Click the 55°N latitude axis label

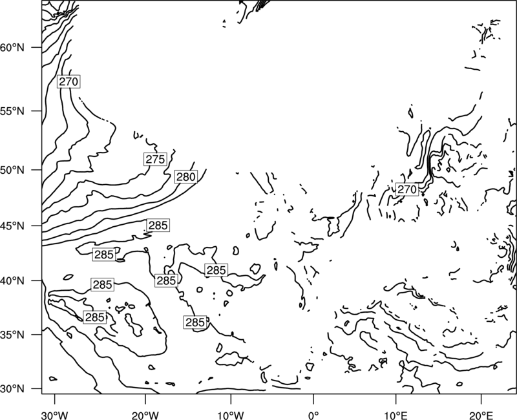tap(12, 111)
